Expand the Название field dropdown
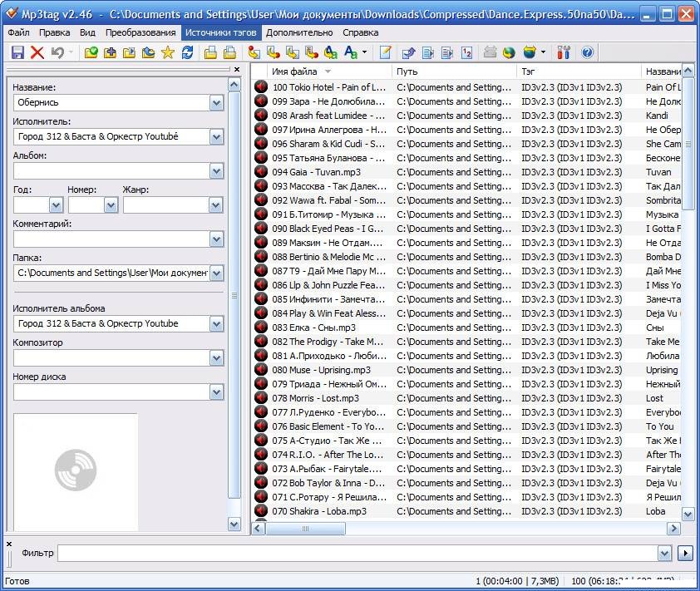Viewport: 700px width, 591px height. (216, 103)
